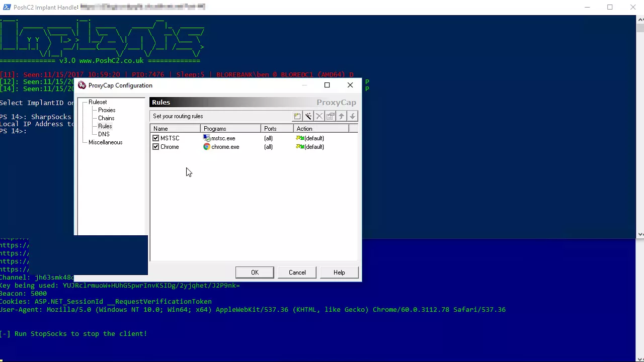Click the Chrome program icon
Image resolution: width=644 pixels, height=362 pixels.
pyautogui.click(x=207, y=147)
